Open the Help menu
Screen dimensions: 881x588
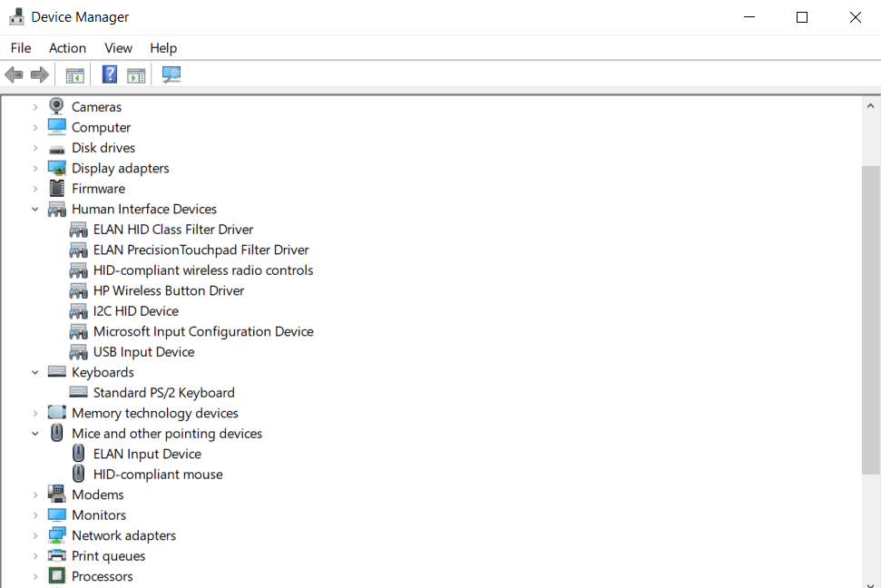point(163,48)
